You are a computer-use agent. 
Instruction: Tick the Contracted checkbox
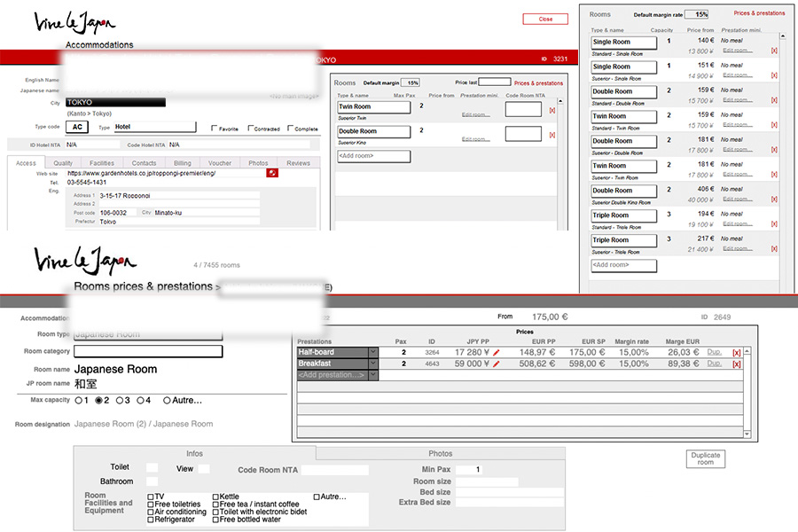(252, 129)
